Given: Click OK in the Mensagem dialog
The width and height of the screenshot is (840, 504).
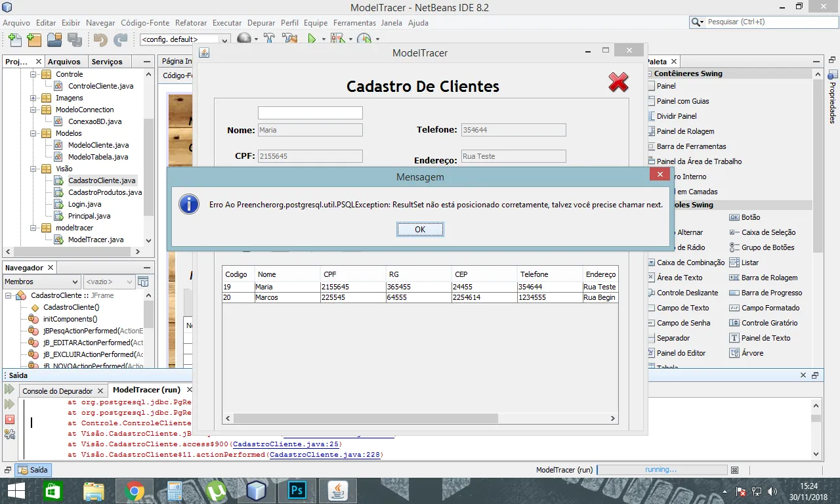Looking at the screenshot, I should point(420,229).
